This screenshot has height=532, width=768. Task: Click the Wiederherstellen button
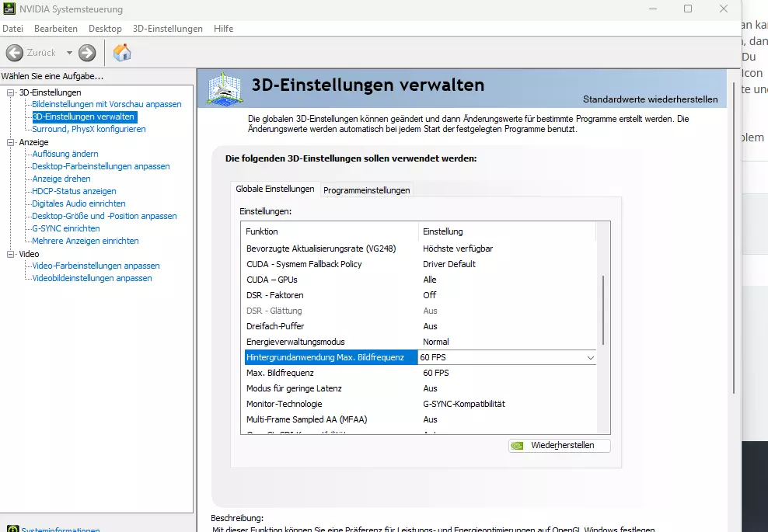pos(560,445)
